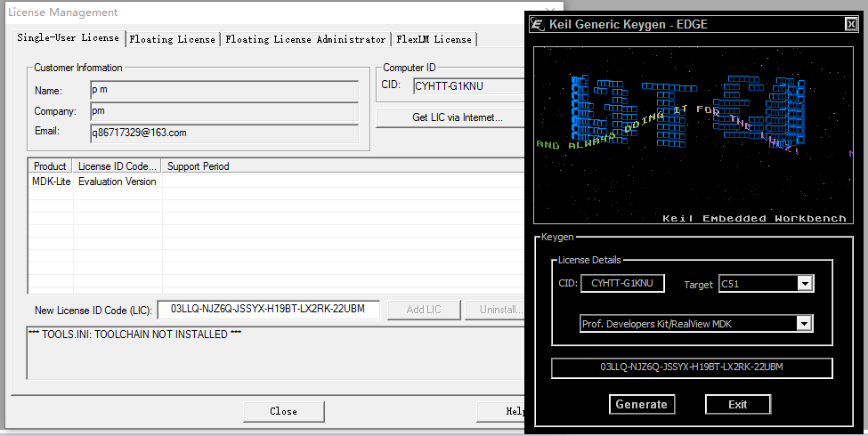The height and width of the screenshot is (436, 868).
Task: Open the FlexLM License tab
Action: [434, 39]
